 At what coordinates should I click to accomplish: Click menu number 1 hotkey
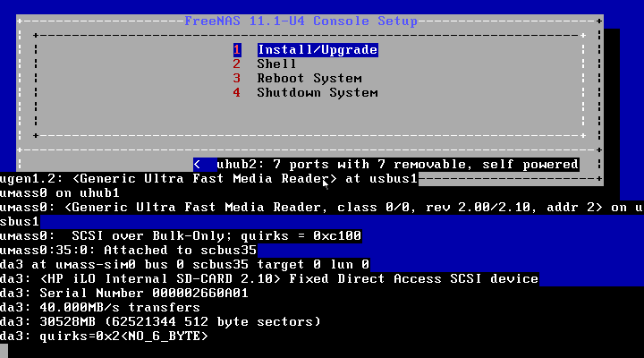[237, 50]
